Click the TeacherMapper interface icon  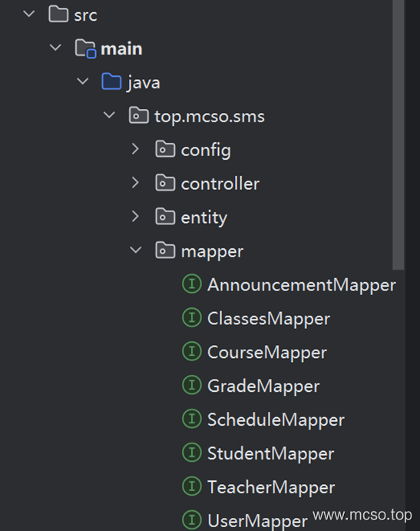(192, 486)
